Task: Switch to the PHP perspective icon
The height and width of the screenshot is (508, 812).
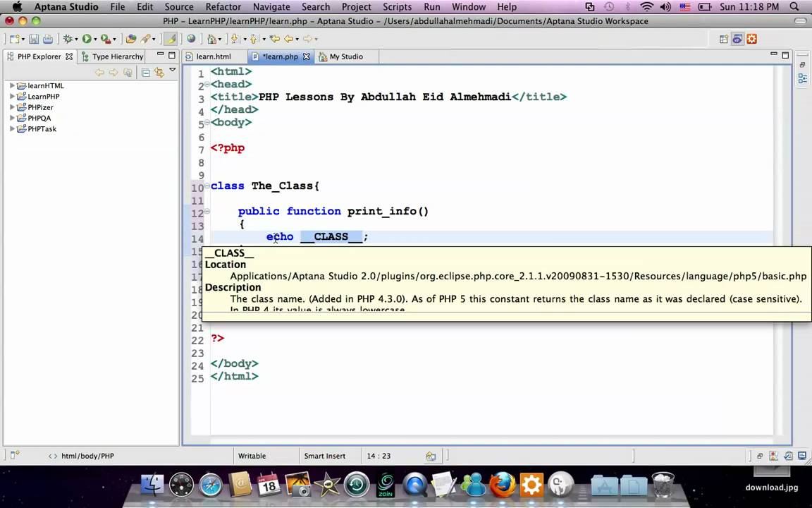Action: [737, 39]
